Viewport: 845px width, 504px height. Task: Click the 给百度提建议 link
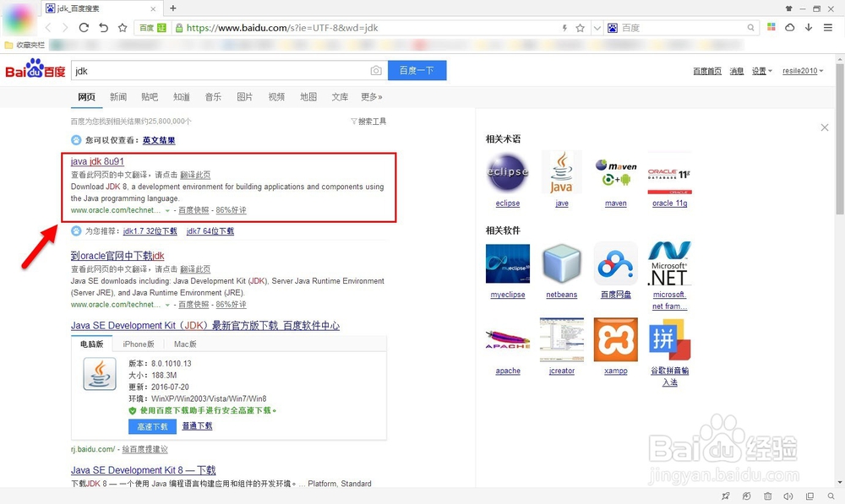[x=145, y=449]
